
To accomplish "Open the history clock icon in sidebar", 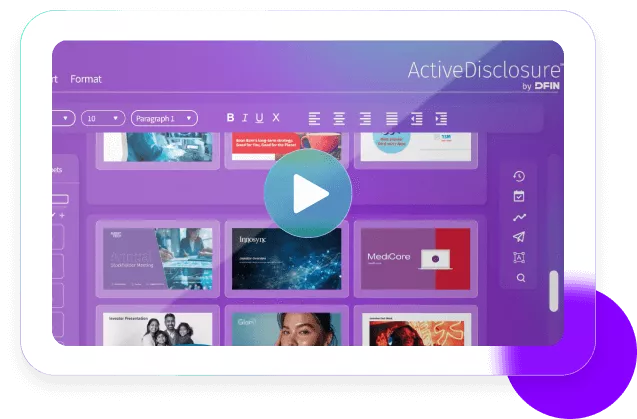I will click(x=519, y=176).
